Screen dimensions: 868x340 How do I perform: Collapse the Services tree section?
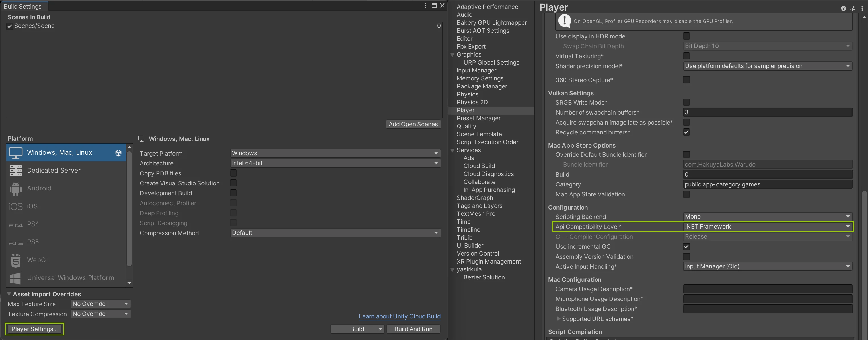[x=452, y=150]
